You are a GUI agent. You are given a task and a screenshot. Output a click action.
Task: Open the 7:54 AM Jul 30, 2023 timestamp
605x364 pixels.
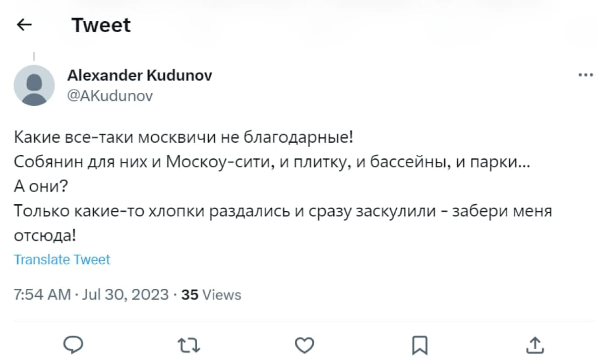[x=91, y=294]
